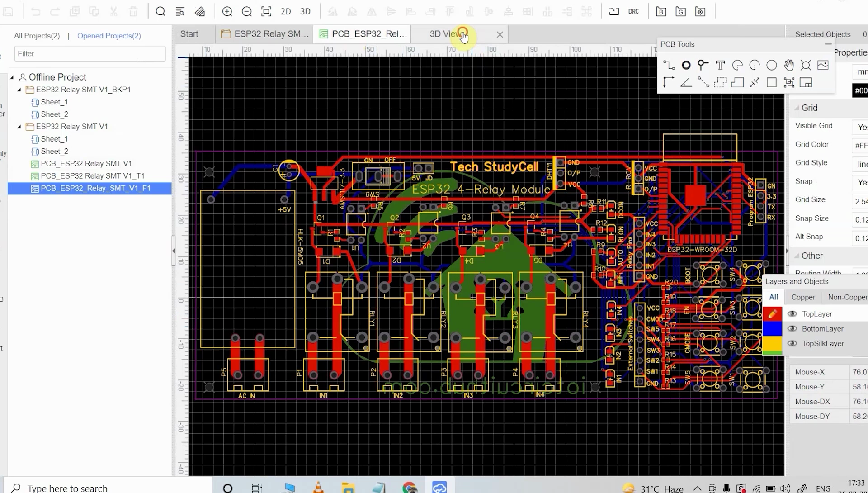
Task: Toggle BottomLayer visibility
Action: 793,328
